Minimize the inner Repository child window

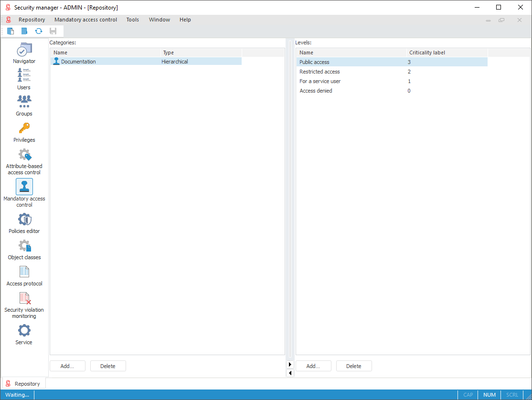[x=488, y=21]
